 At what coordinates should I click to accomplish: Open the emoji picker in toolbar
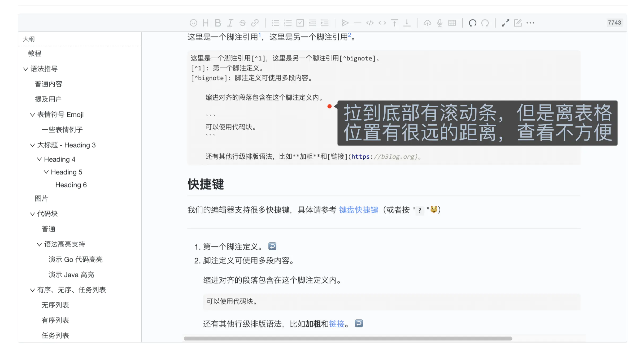[193, 23]
